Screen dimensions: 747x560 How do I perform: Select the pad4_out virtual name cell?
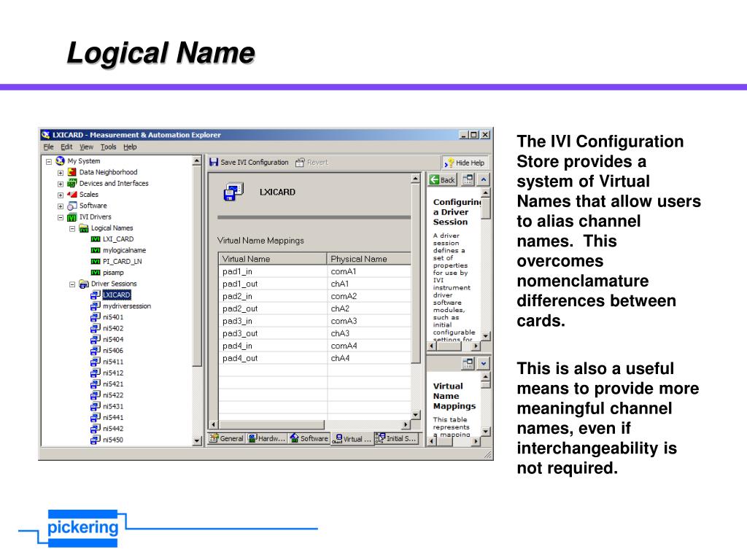click(x=273, y=358)
